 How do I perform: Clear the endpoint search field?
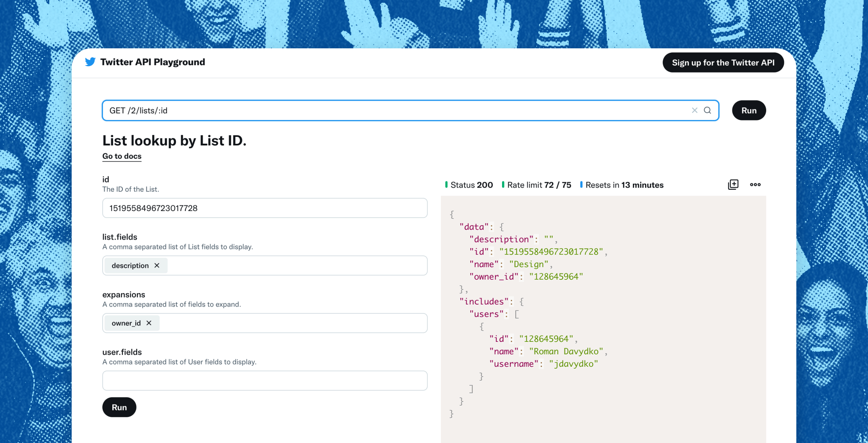click(x=694, y=110)
